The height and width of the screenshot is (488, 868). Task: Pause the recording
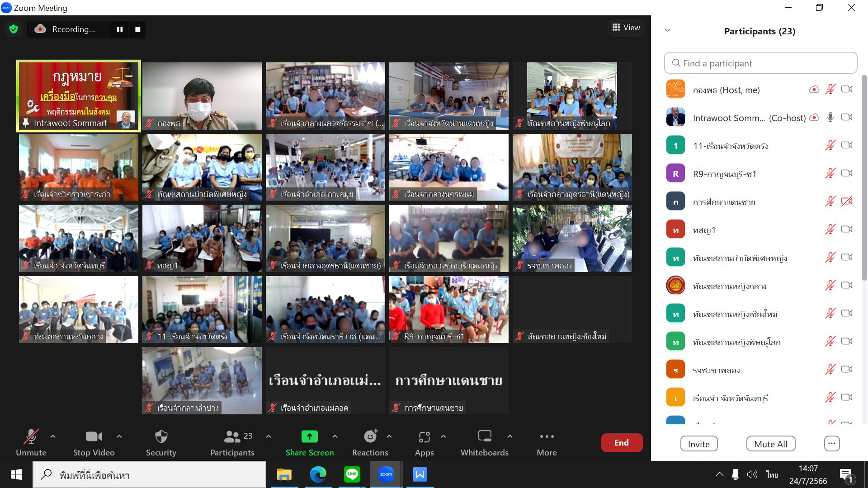(x=120, y=29)
